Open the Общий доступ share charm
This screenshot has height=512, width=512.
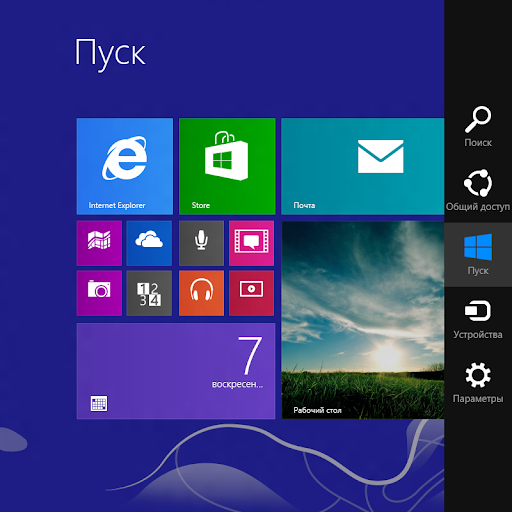coord(478,190)
